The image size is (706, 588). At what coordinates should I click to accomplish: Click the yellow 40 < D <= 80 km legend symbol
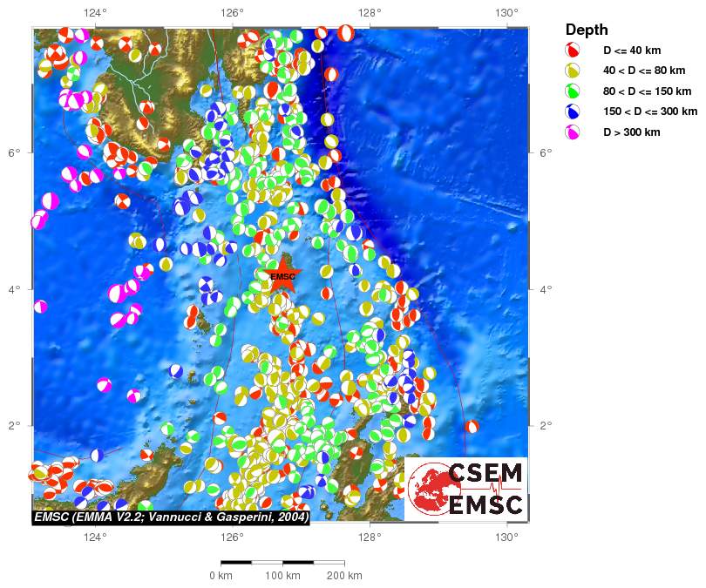574,71
